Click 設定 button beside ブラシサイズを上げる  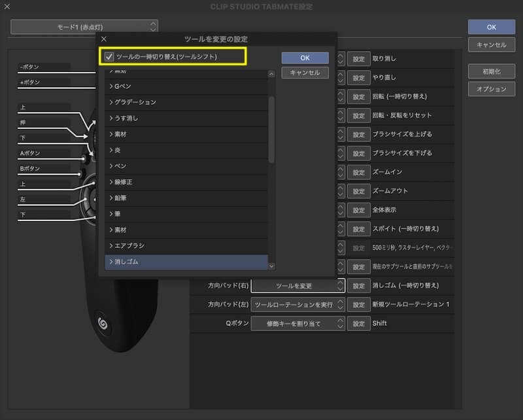[x=358, y=135]
